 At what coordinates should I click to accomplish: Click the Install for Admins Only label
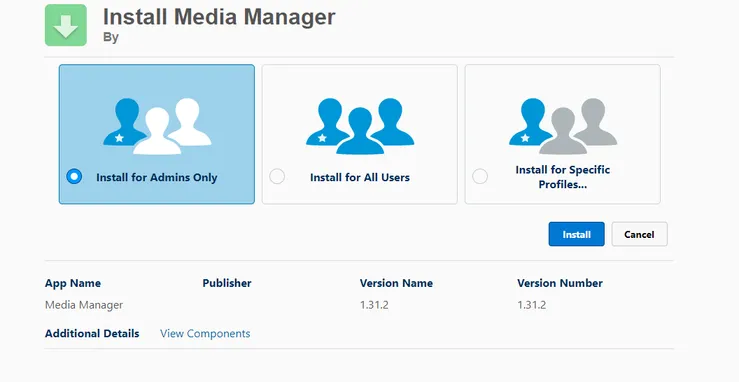tap(157, 178)
